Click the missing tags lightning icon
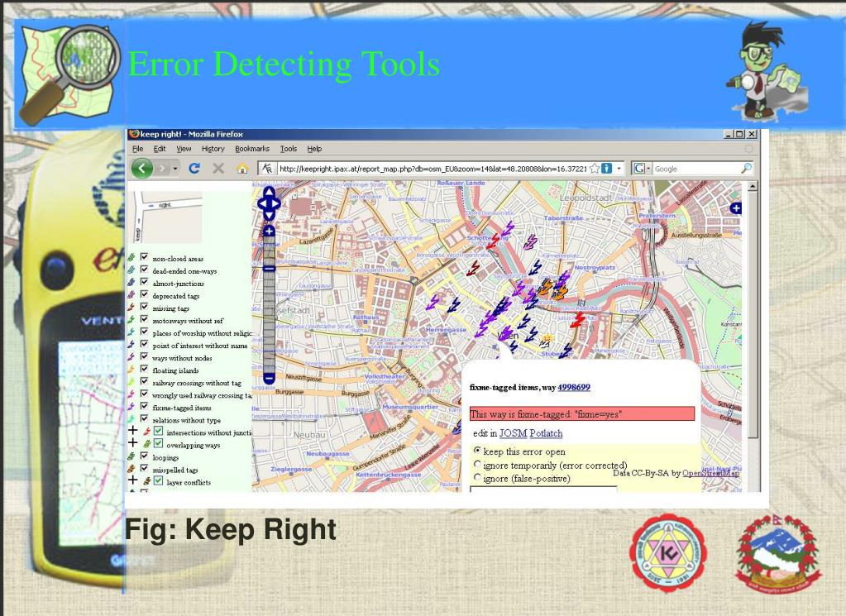Image resolution: width=846 pixels, height=616 pixels. pyautogui.click(x=131, y=307)
